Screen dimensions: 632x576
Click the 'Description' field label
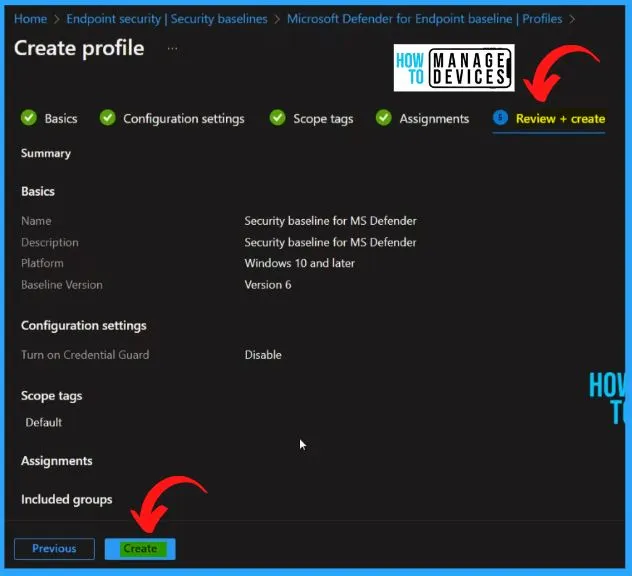50,242
